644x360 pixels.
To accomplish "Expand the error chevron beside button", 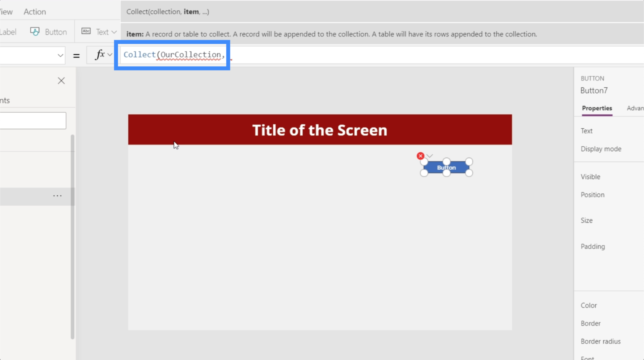I will pos(430,156).
